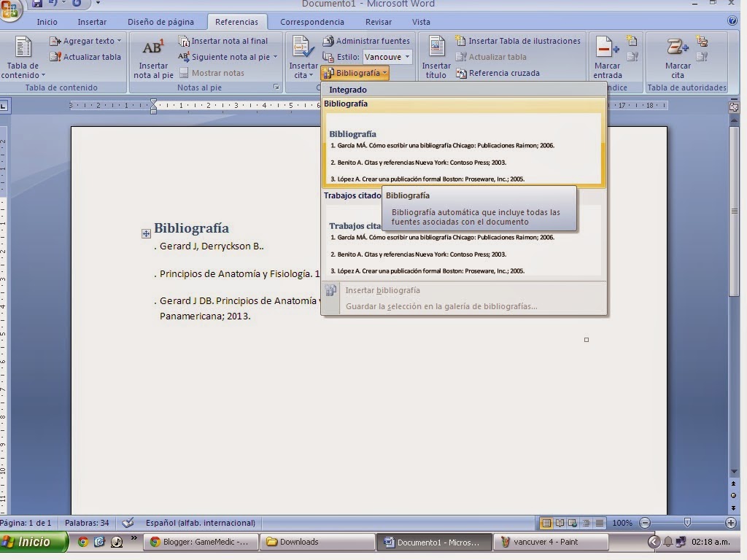
Task: Open the Revisar tab
Action: click(379, 22)
